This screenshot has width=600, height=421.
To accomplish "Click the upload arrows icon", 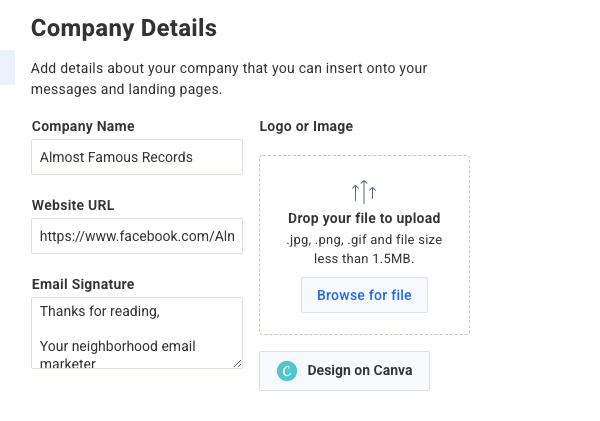I will 364,190.
